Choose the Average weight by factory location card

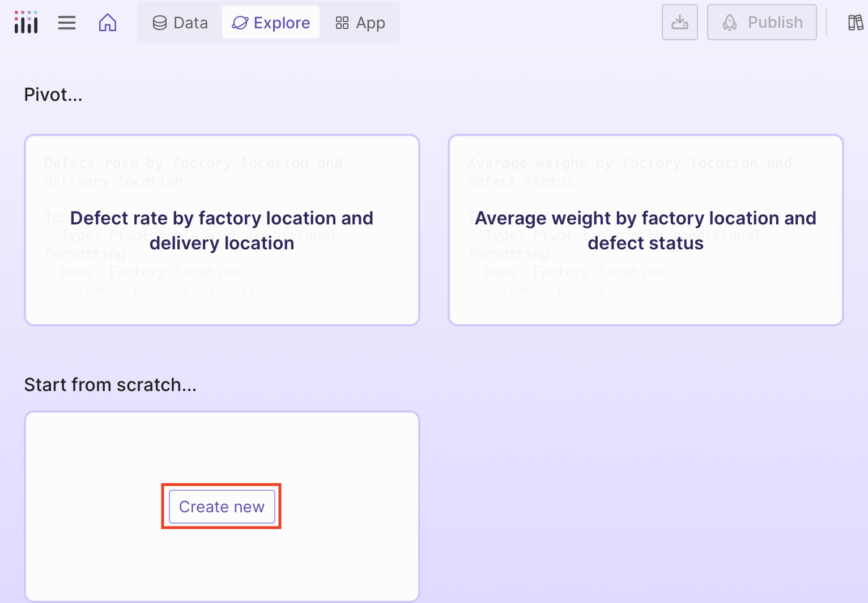click(x=645, y=230)
